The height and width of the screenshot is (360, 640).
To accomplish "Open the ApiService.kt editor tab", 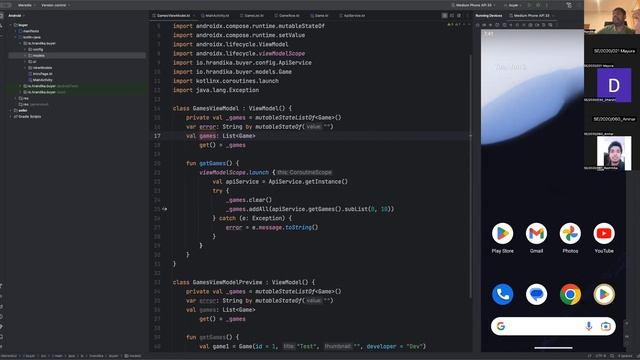I will click(352, 16).
